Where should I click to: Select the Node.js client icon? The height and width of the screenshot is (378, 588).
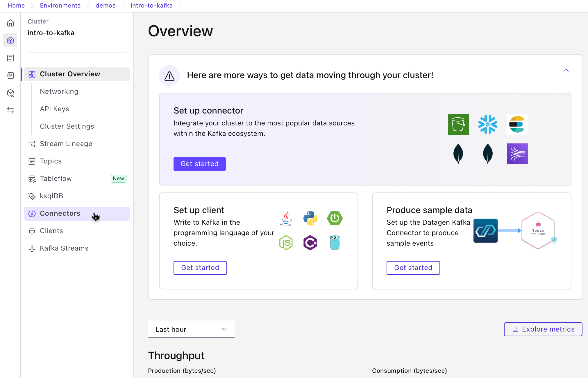(x=286, y=243)
